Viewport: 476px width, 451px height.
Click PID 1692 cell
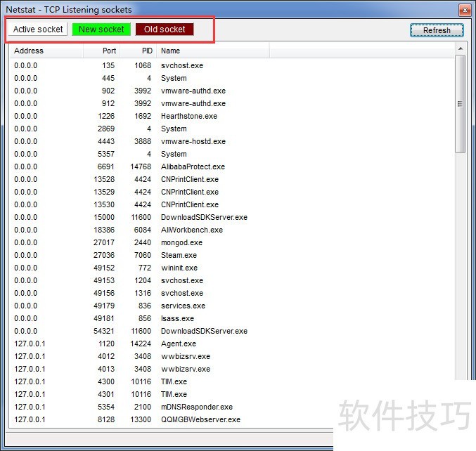pyautogui.click(x=143, y=116)
